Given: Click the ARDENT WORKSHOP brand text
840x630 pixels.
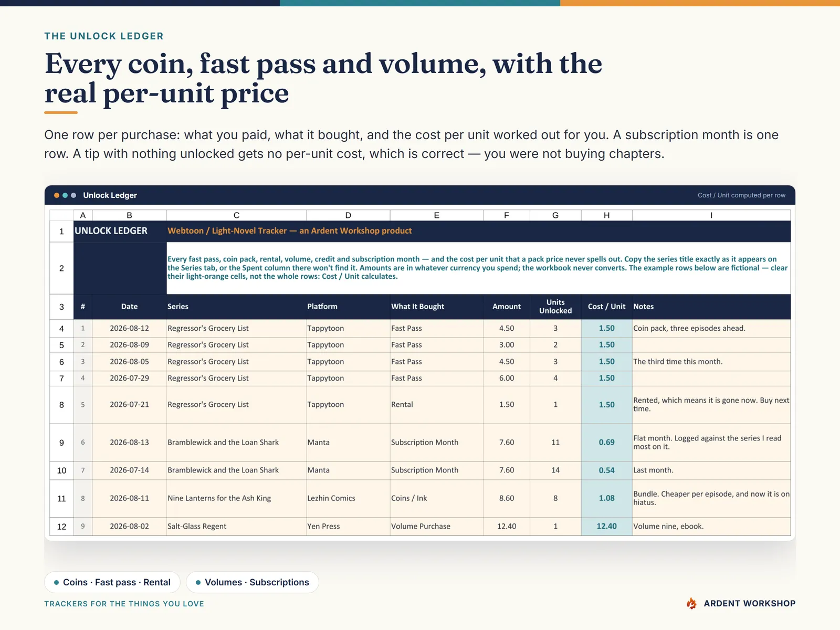Looking at the screenshot, I should (749, 603).
